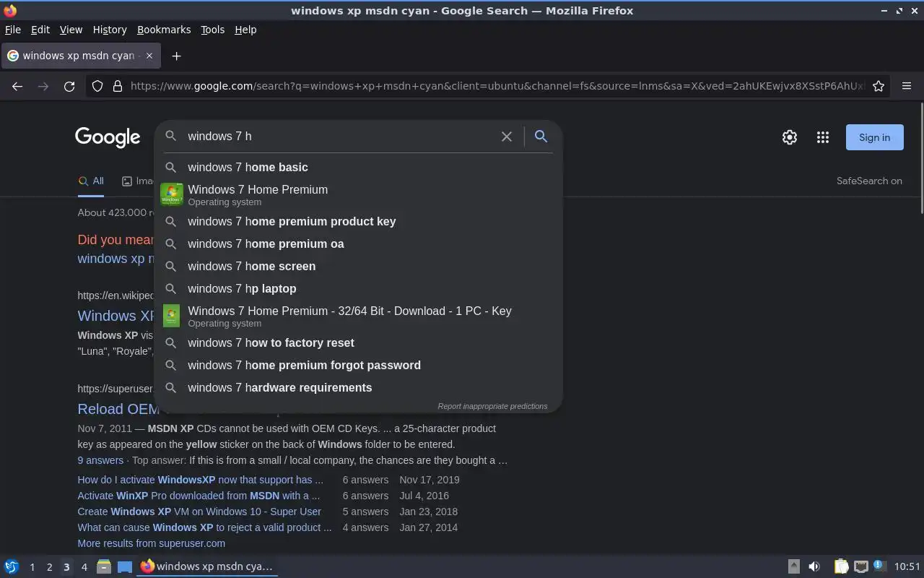This screenshot has height=578, width=924.
Task: Switch to workspace 4
Action: click(x=84, y=567)
